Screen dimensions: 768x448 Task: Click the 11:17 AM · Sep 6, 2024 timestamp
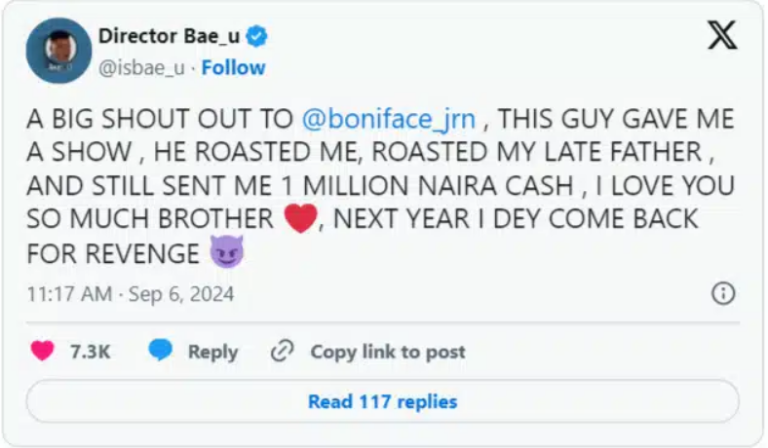pyautogui.click(x=132, y=294)
